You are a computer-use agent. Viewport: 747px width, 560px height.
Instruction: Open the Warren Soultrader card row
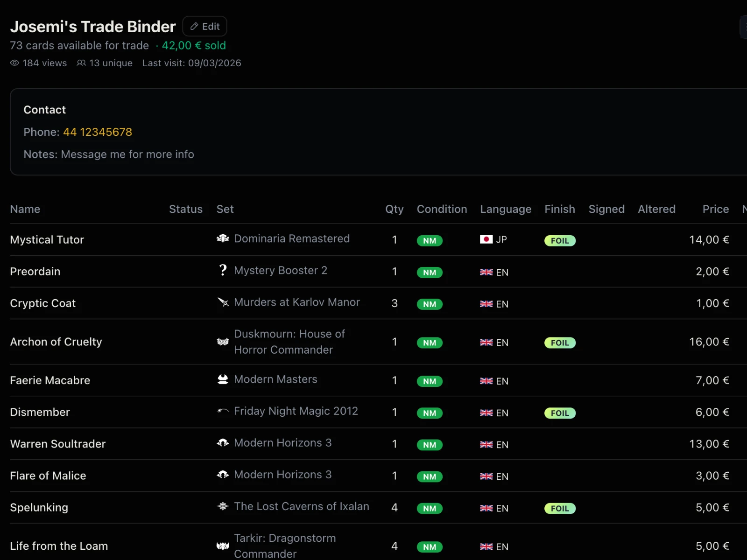(x=58, y=444)
